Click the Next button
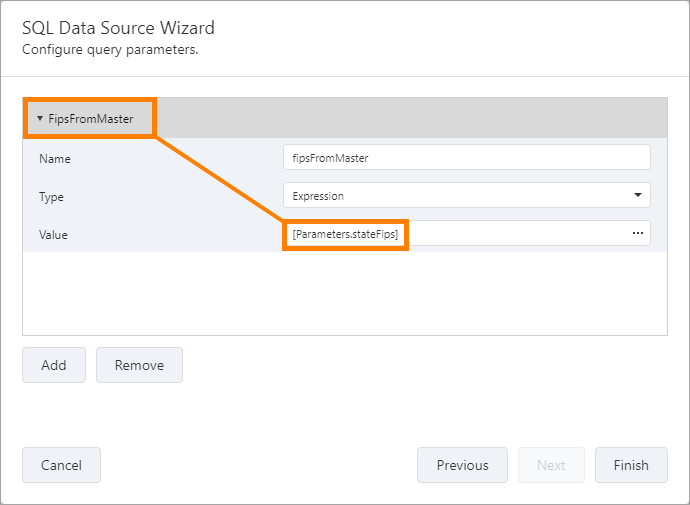The height and width of the screenshot is (505, 690). [x=551, y=465]
